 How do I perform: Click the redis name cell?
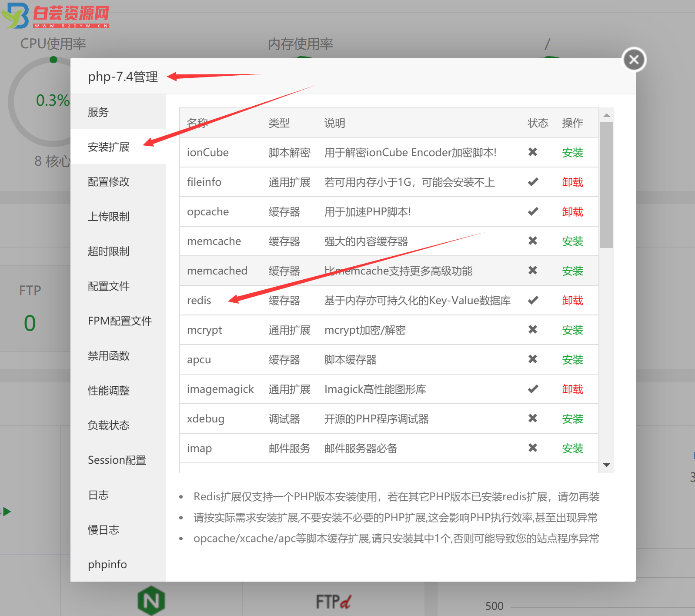(199, 301)
